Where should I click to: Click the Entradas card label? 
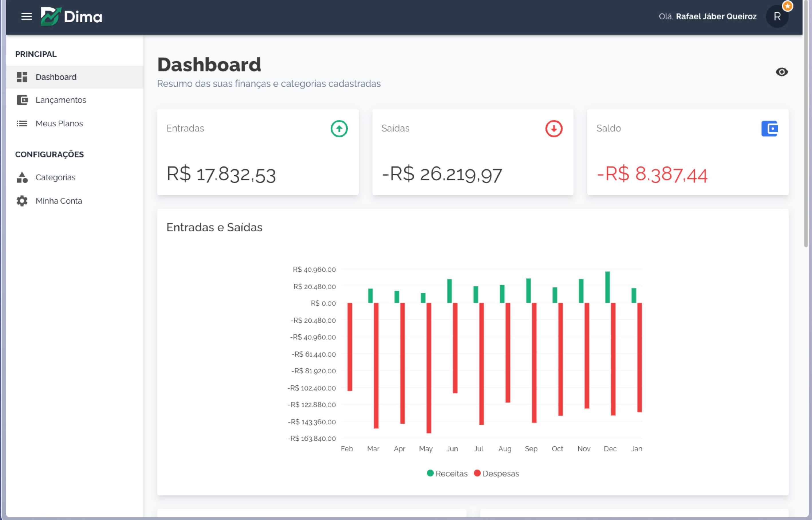(185, 128)
